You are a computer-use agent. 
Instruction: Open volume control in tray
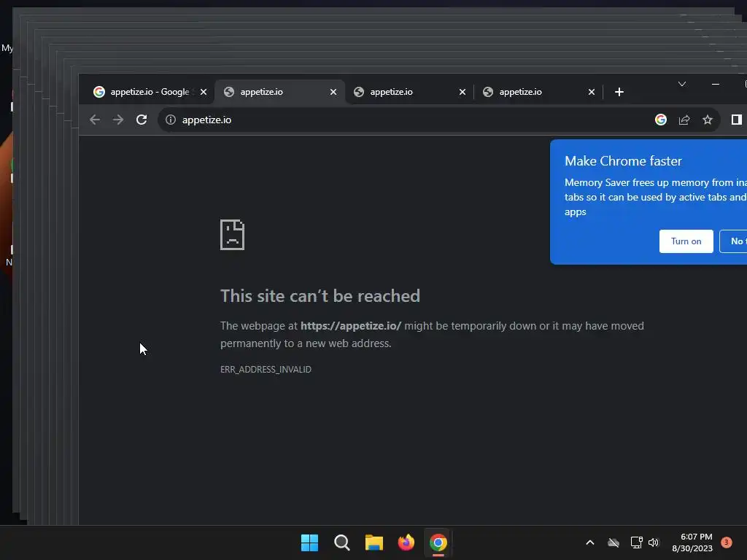[x=654, y=542]
